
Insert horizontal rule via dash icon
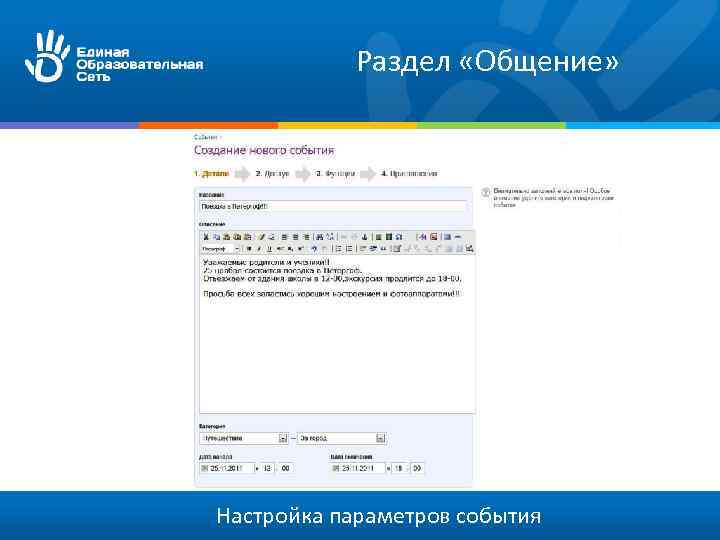458,237
